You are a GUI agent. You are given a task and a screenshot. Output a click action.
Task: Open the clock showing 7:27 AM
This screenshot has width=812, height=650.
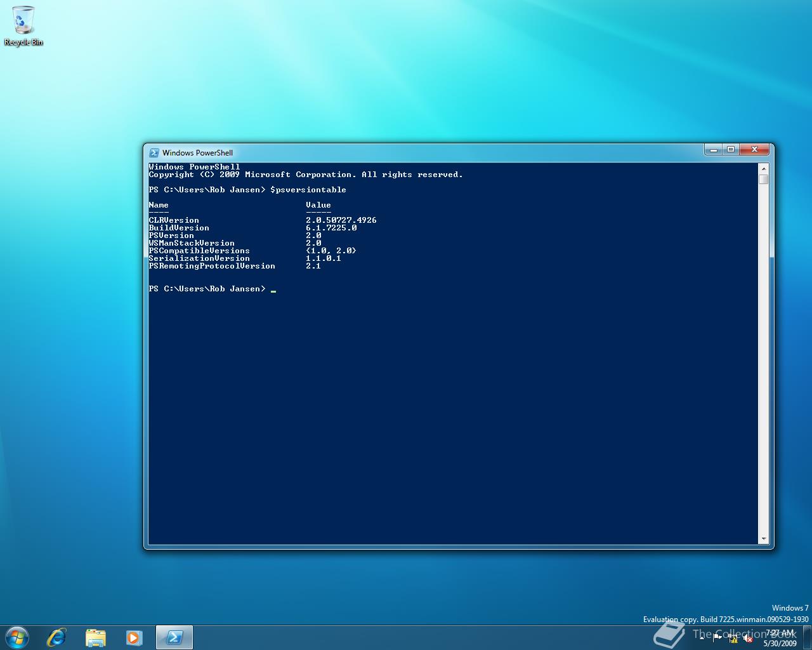click(x=780, y=638)
